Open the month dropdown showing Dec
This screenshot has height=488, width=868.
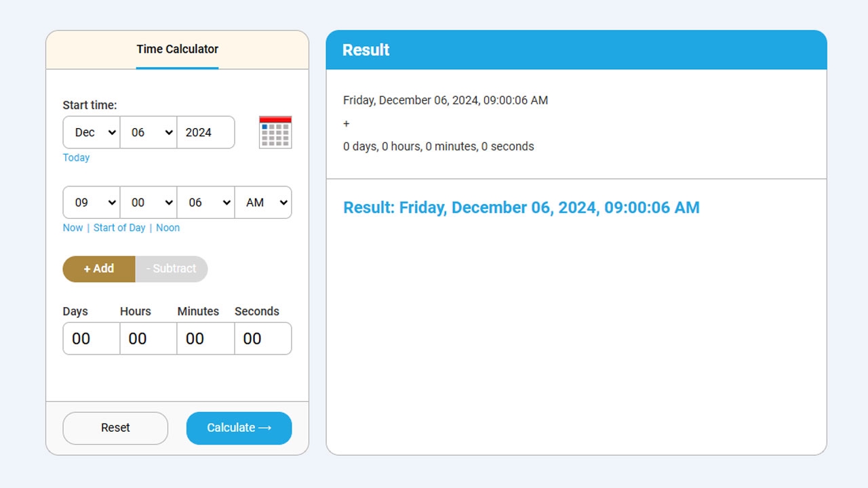point(92,132)
